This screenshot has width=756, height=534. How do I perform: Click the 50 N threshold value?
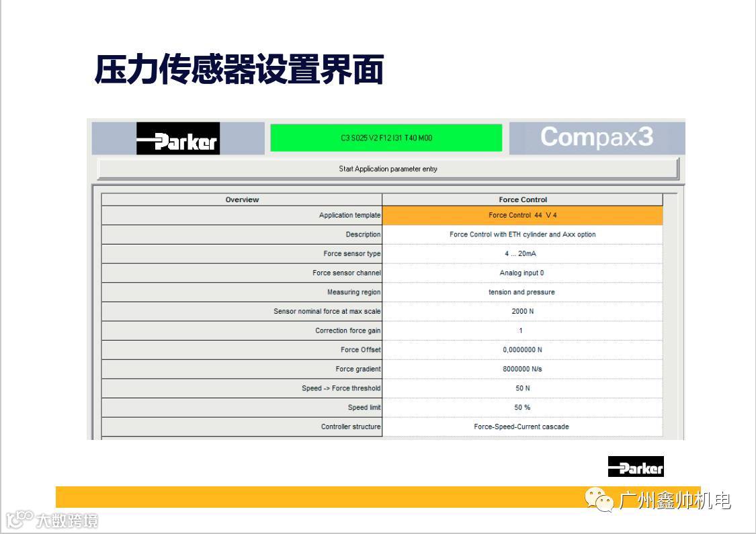coord(523,388)
